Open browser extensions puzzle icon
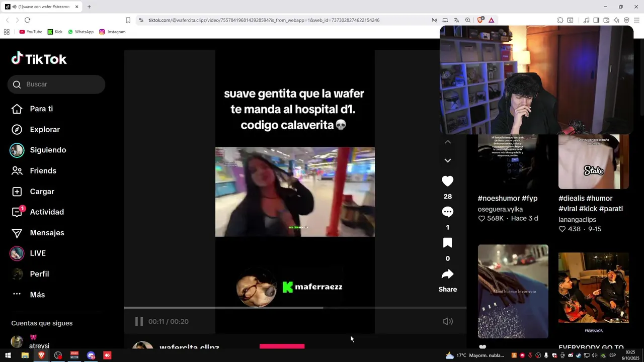This screenshot has width=644, height=362. 560,20
